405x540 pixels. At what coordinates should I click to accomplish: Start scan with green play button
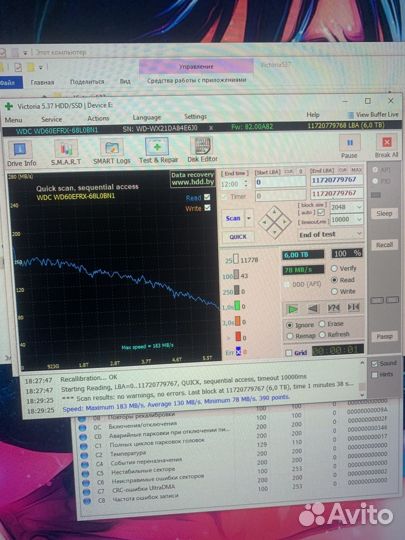pos(293,309)
